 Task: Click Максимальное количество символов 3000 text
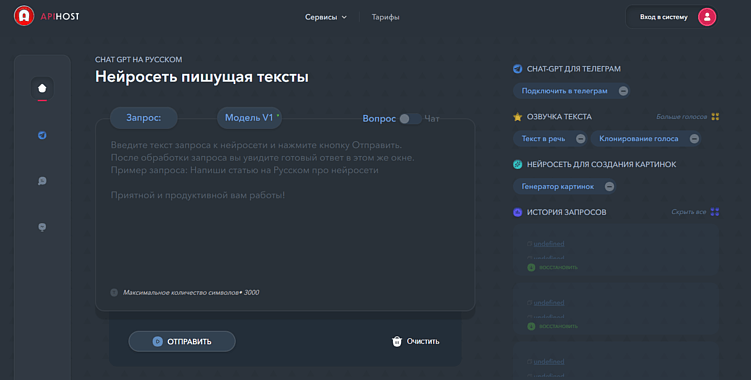pos(191,292)
